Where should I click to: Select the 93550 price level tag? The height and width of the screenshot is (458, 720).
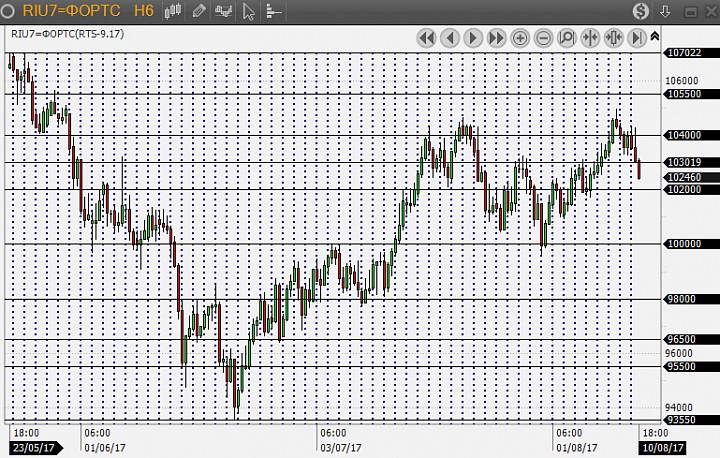[691, 419]
